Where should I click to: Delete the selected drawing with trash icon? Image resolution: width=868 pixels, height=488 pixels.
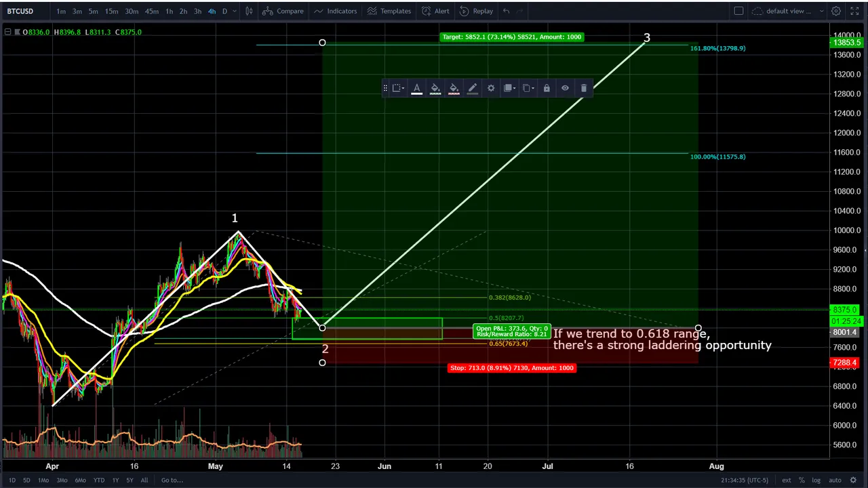click(x=584, y=88)
